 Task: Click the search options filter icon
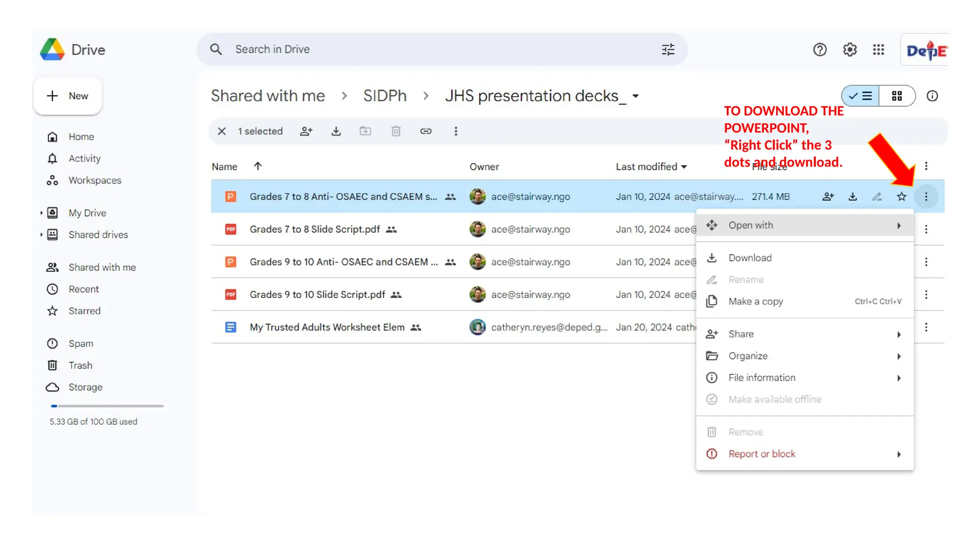click(x=668, y=49)
